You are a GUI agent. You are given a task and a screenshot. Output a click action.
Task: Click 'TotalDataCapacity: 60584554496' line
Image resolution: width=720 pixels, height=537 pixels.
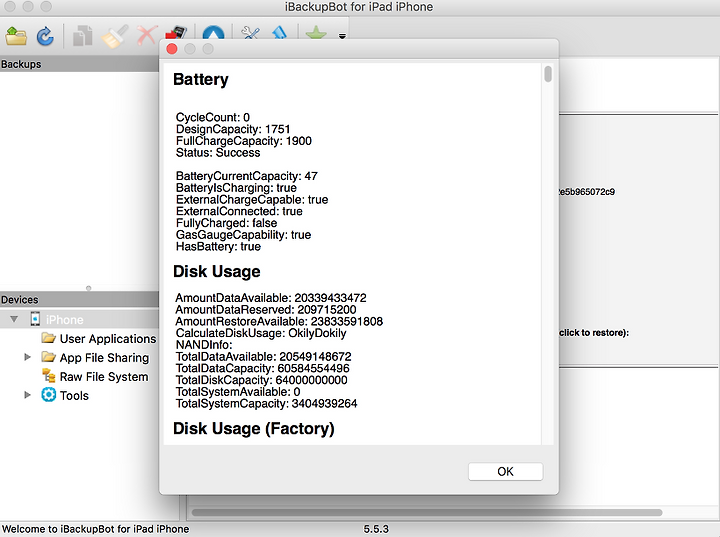click(x=263, y=368)
